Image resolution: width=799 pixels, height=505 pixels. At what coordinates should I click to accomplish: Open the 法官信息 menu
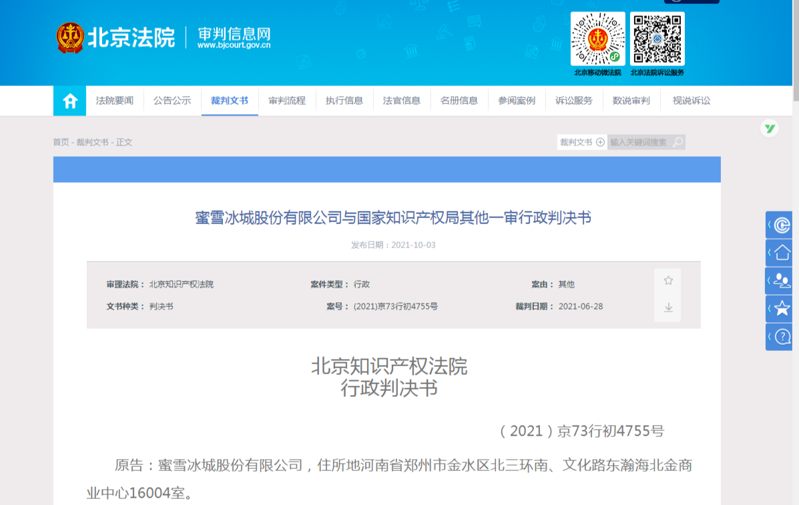(x=402, y=101)
